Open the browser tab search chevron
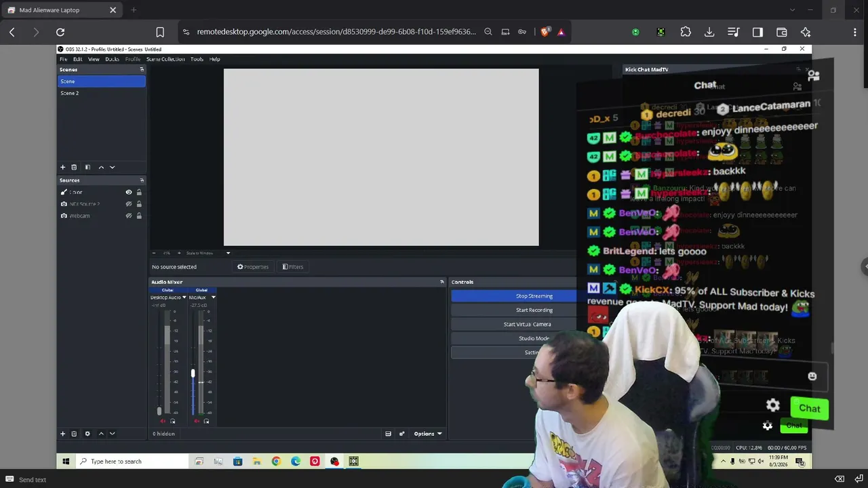The height and width of the screenshot is (488, 868). click(792, 10)
